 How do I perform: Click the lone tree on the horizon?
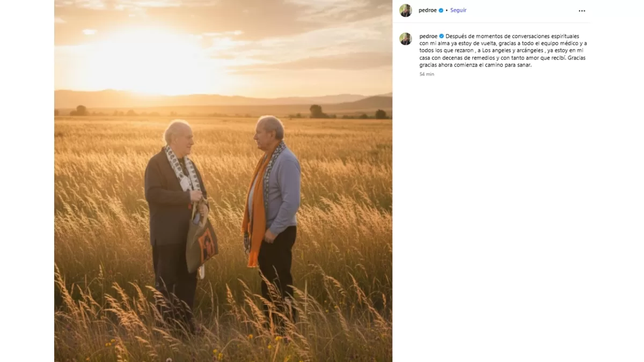coord(317,111)
